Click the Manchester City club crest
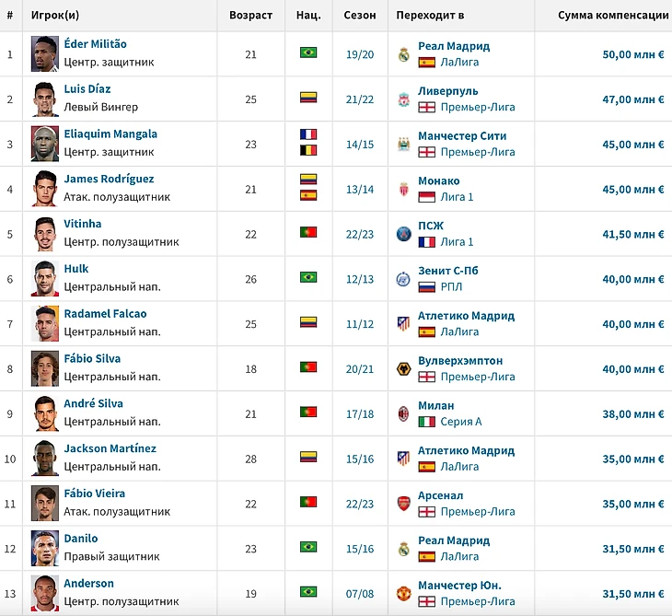The image size is (672, 616). 403,145
